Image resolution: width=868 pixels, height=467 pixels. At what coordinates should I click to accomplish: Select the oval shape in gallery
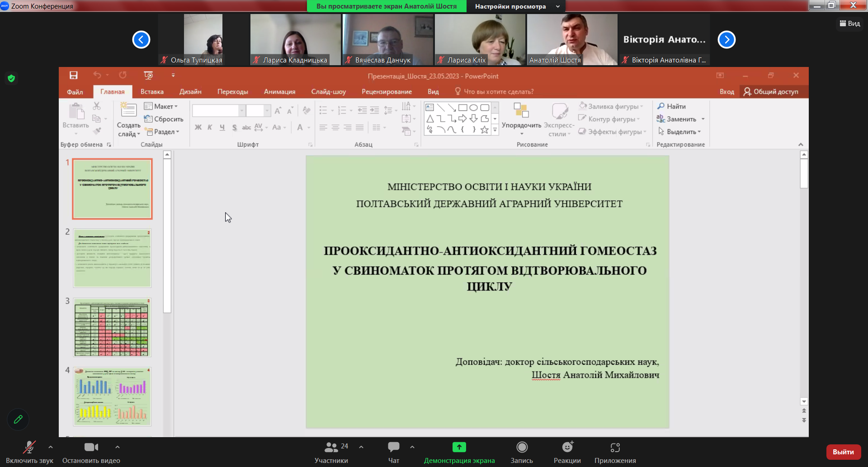(x=473, y=107)
